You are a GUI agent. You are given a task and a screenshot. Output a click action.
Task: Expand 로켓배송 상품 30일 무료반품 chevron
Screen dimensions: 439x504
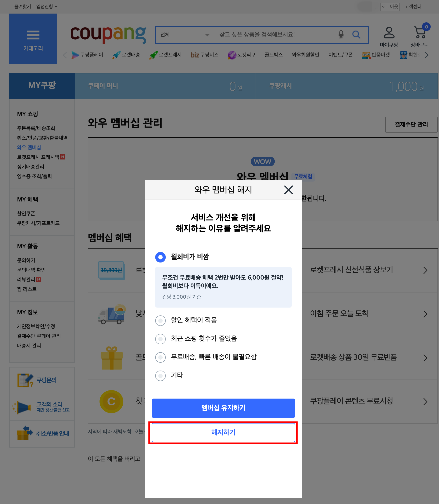pyautogui.click(x=425, y=358)
